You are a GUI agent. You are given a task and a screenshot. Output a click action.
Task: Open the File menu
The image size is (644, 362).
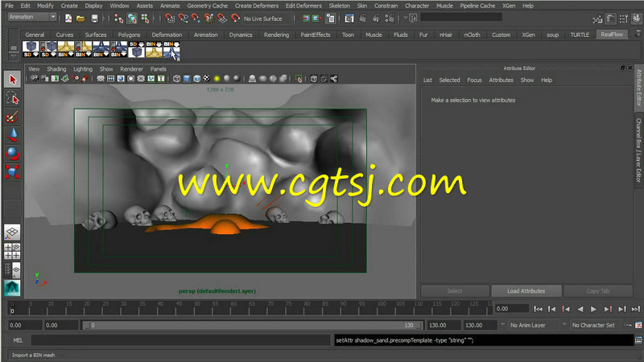[x=9, y=6]
